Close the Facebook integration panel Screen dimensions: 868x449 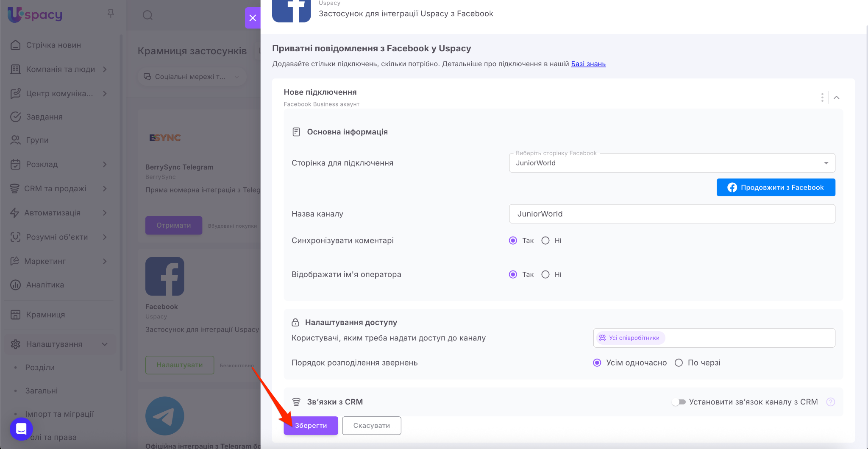253,18
